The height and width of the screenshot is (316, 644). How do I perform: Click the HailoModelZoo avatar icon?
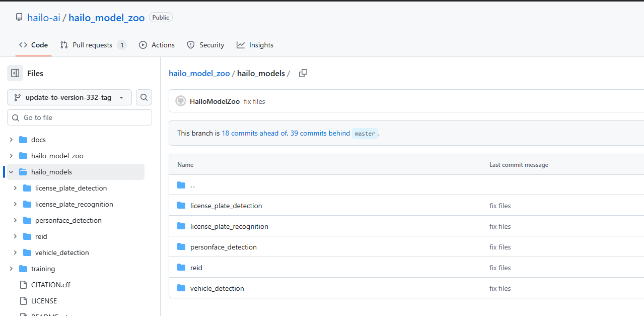point(181,101)
